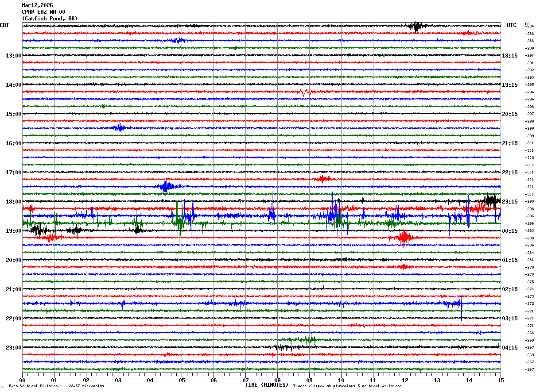Click the UTC timezone label
Viewport: 536px width, 392px height.
point(512,25)
